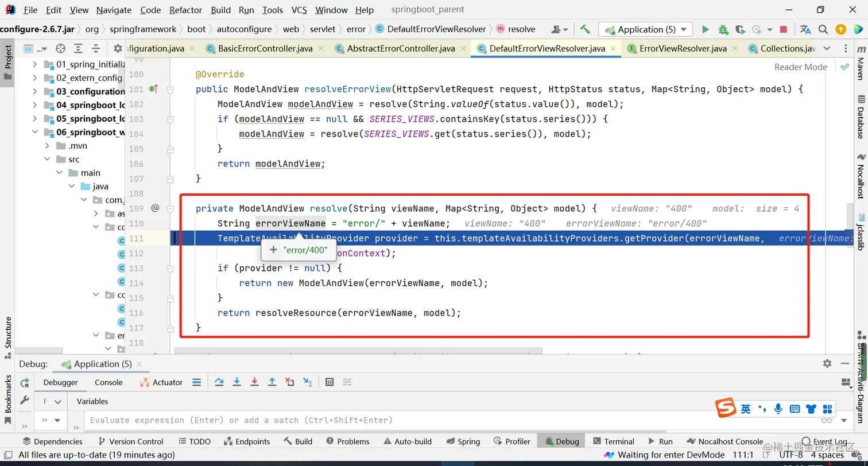Open the Actuator tab
868x466 pixels.
pyautogui.click(x=161, y=382)
